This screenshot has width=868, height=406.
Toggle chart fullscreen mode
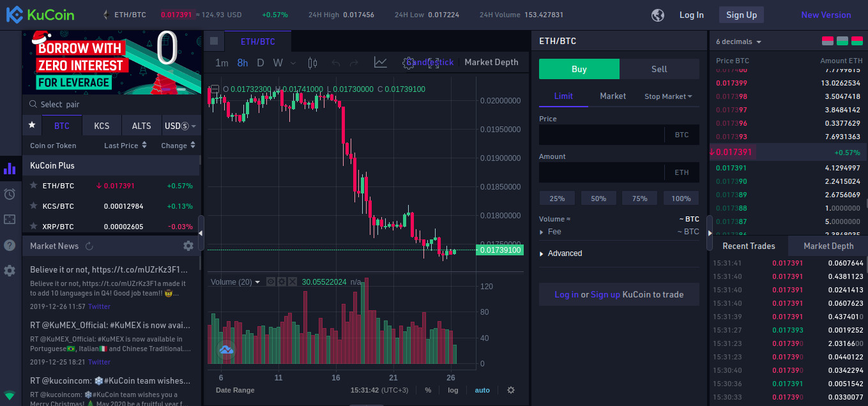433,63
